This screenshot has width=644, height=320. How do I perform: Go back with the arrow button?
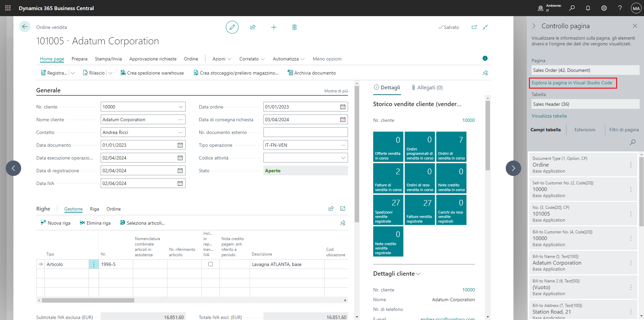pos(25,27)
